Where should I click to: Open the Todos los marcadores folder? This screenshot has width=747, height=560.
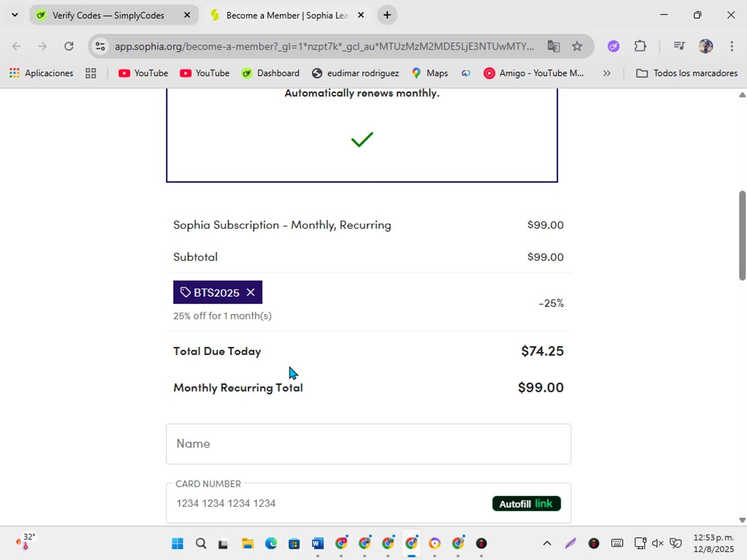coord(687,73)
